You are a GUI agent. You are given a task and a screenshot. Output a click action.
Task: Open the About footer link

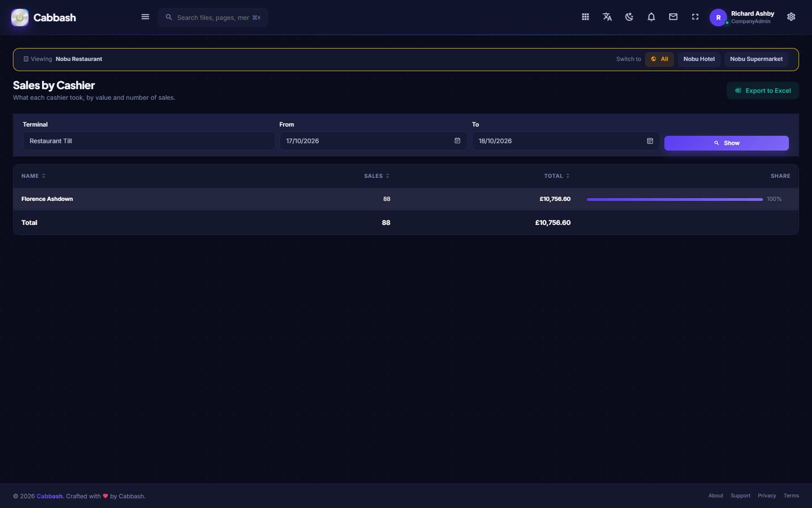tap(716, 496)
